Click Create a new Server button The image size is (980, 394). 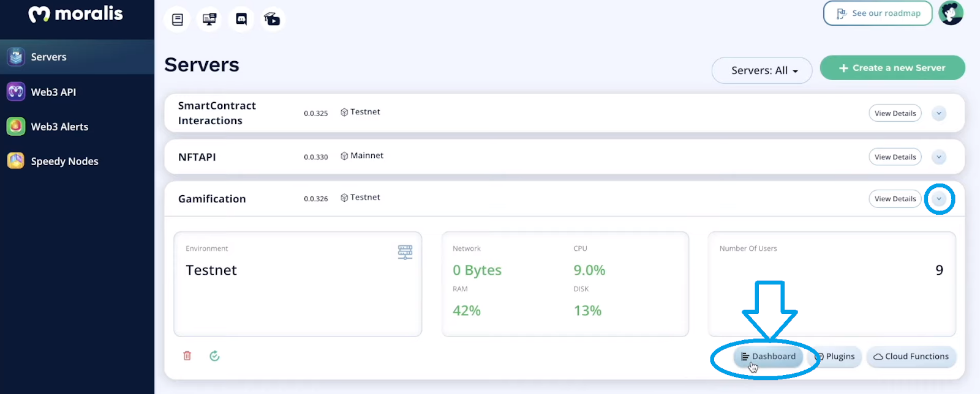tap(892, 68)
